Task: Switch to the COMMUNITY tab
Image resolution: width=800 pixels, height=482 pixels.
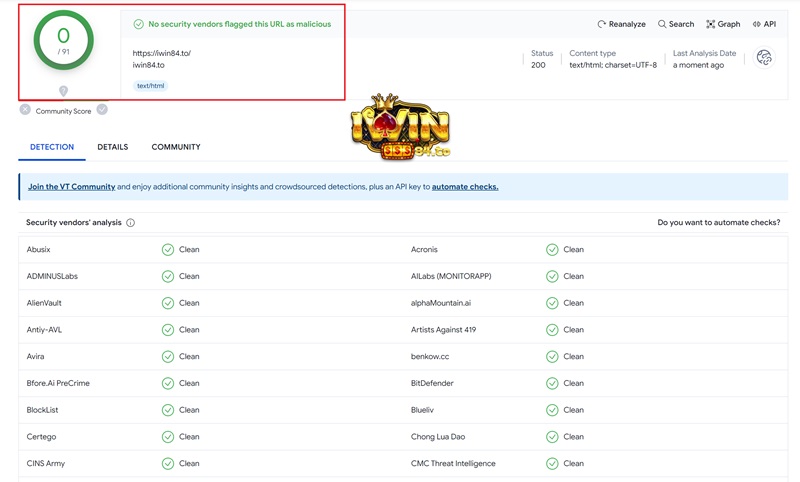Action: tap(176, 147)
